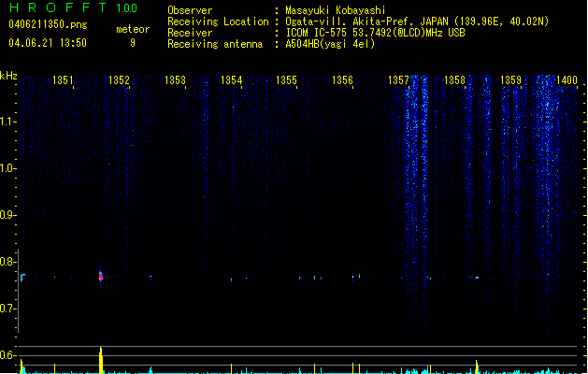Click the meteor echo at the spectrogram's left edge

point(22,277)
